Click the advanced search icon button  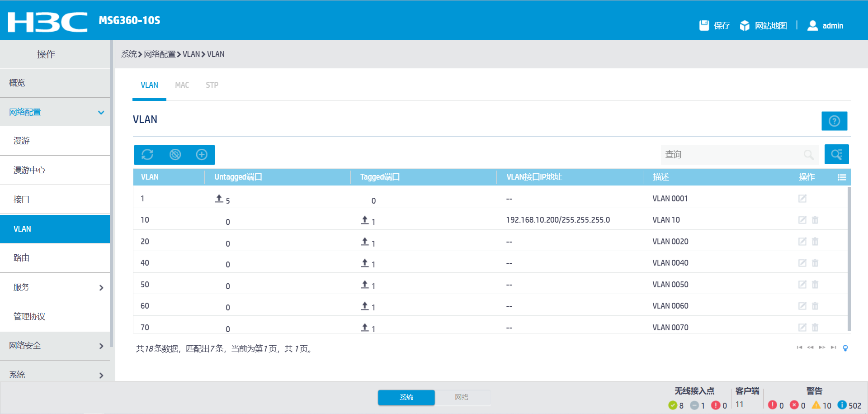click(x=836, y=154)
